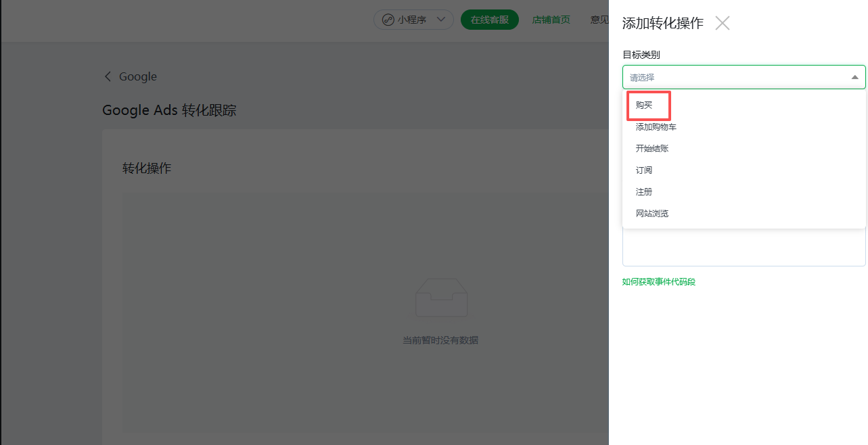Choose the 添加购物车 option
The image size is (868, 445).
[x=656, y=127]
